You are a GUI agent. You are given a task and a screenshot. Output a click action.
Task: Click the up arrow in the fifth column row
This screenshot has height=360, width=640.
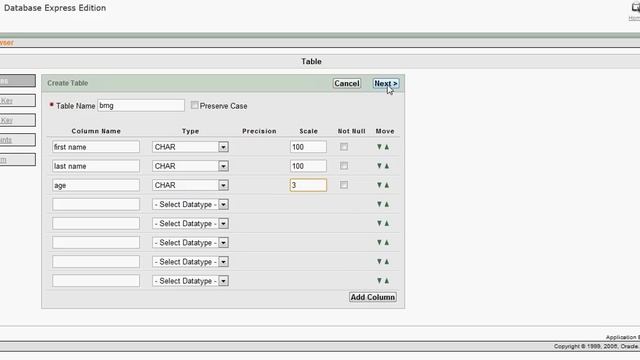387,223
